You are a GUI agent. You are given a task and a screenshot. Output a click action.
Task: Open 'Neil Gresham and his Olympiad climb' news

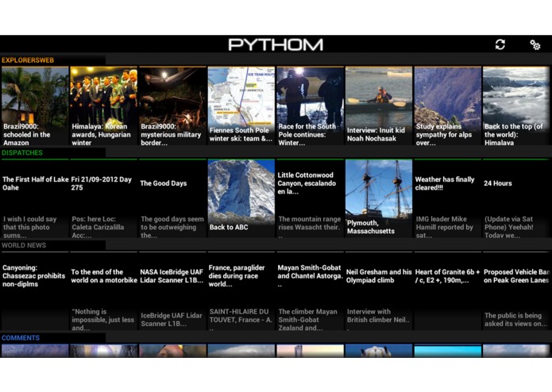tap(379, 291)
